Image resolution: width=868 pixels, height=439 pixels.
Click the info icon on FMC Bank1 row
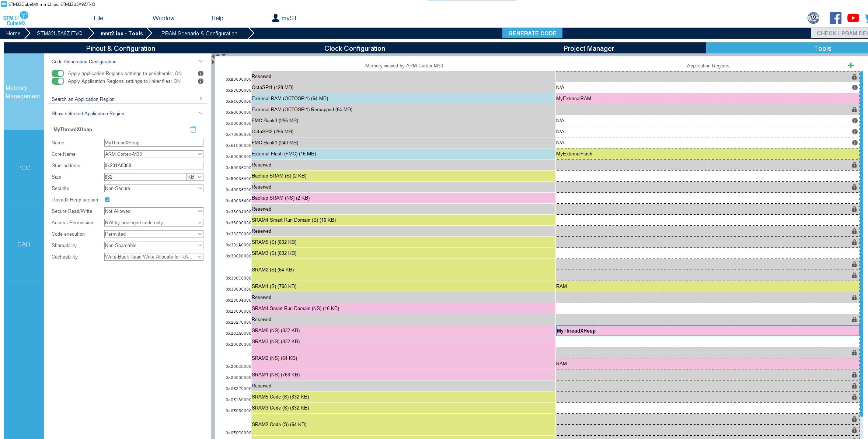855,143
